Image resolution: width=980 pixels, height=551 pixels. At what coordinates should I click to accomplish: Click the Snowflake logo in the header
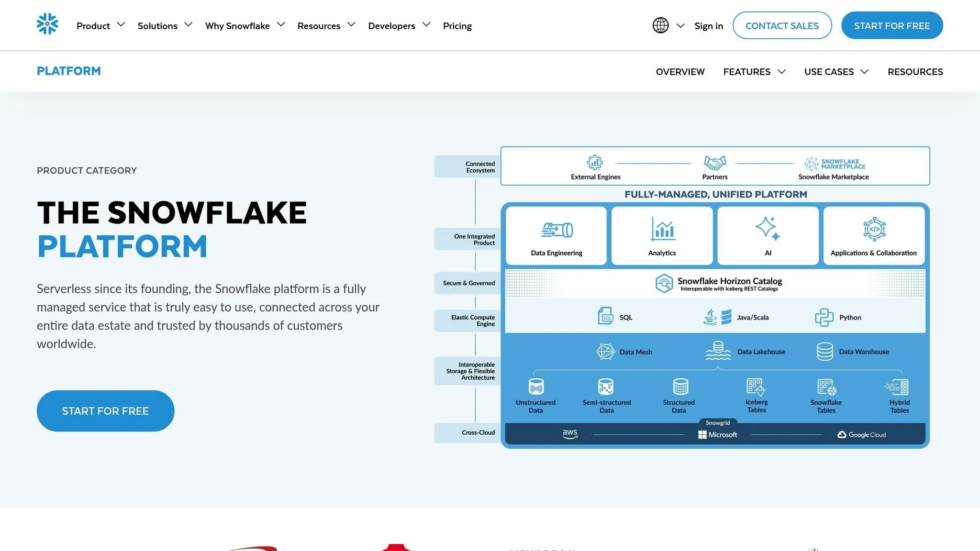click(47, 24)
